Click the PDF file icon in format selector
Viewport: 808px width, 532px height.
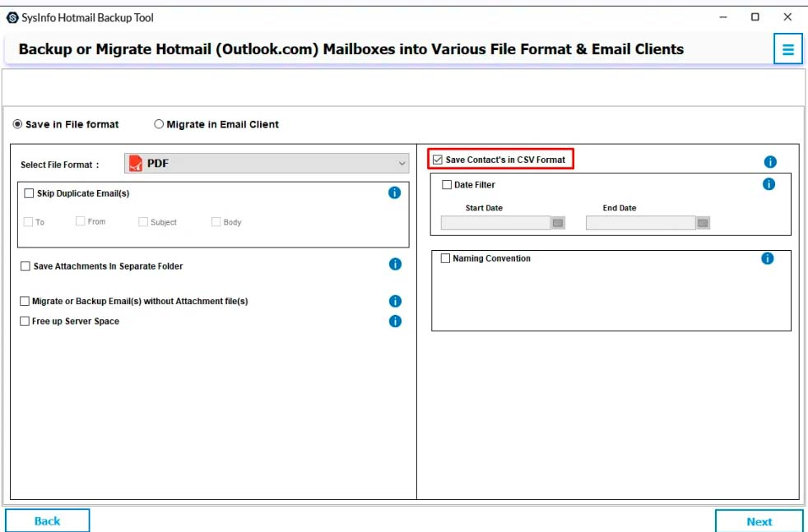[136, 164]
